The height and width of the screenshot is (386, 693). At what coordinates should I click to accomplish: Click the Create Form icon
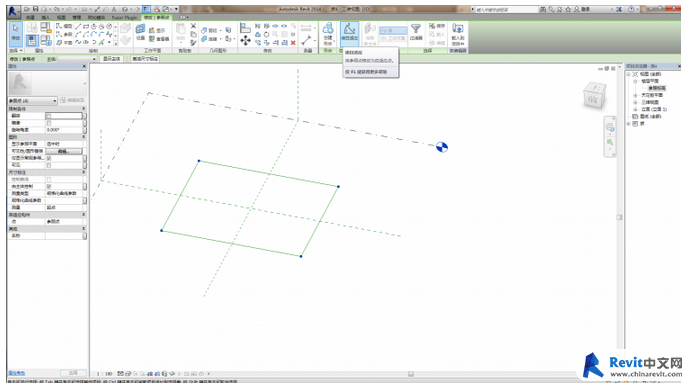click(328, 33)
